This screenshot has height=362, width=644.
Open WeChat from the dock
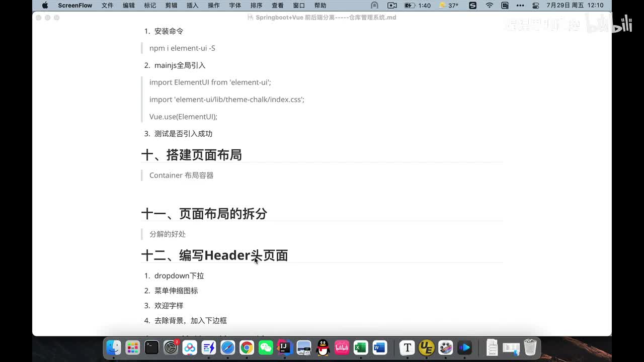266,347
